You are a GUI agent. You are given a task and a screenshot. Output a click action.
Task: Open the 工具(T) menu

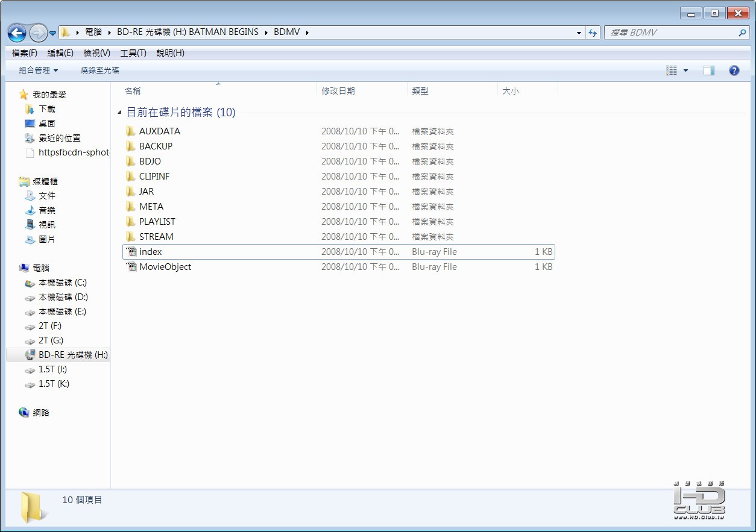(x=133, y=53)
